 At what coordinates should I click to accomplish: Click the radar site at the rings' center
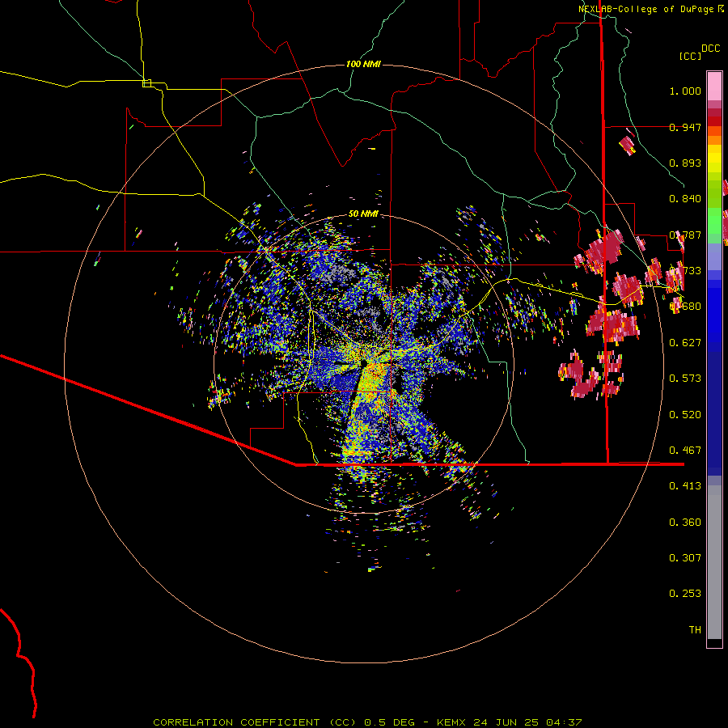364,363
